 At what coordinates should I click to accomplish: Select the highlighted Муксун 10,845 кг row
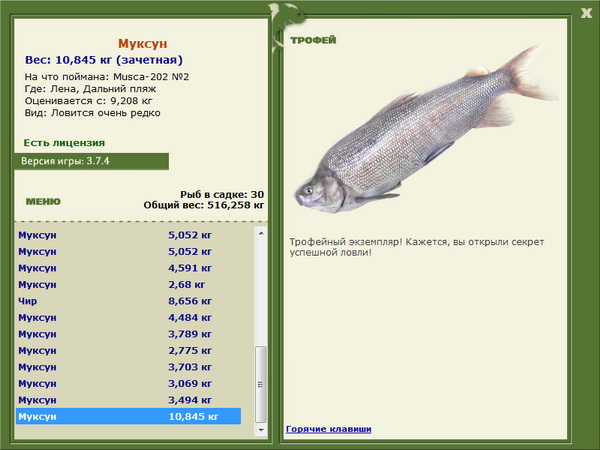[x=129, y=416]
